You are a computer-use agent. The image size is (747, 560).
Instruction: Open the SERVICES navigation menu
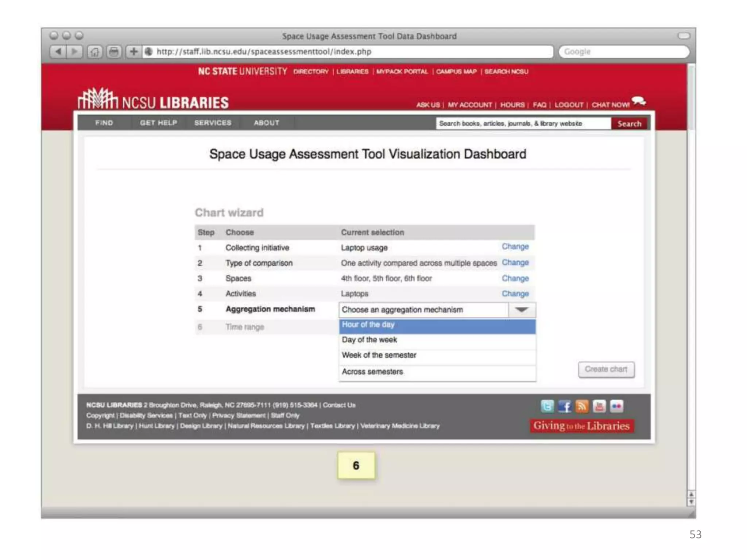(x=213, y=123)
